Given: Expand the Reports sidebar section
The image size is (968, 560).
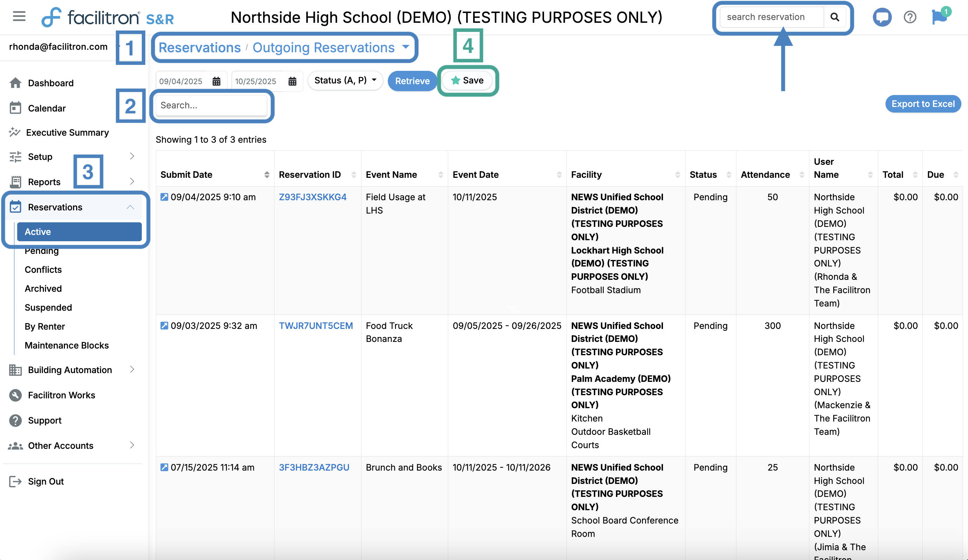Looking at the screenshot, I should [x=132, y=182].
